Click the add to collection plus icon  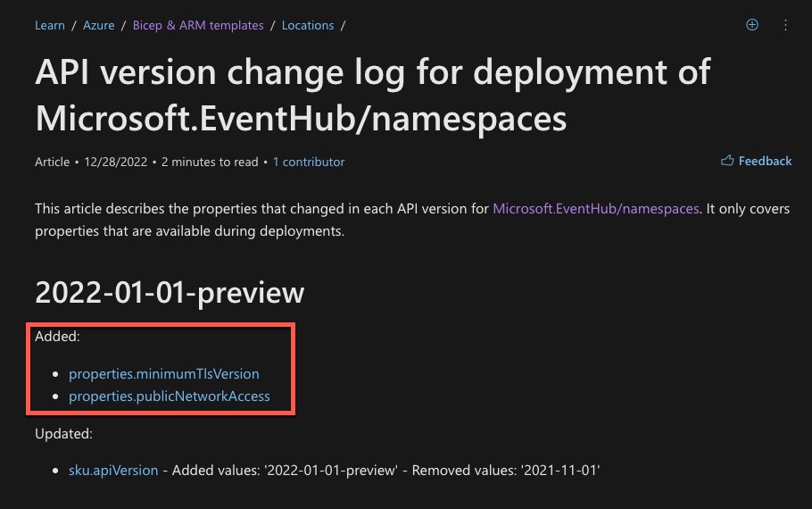click(752, 25)
